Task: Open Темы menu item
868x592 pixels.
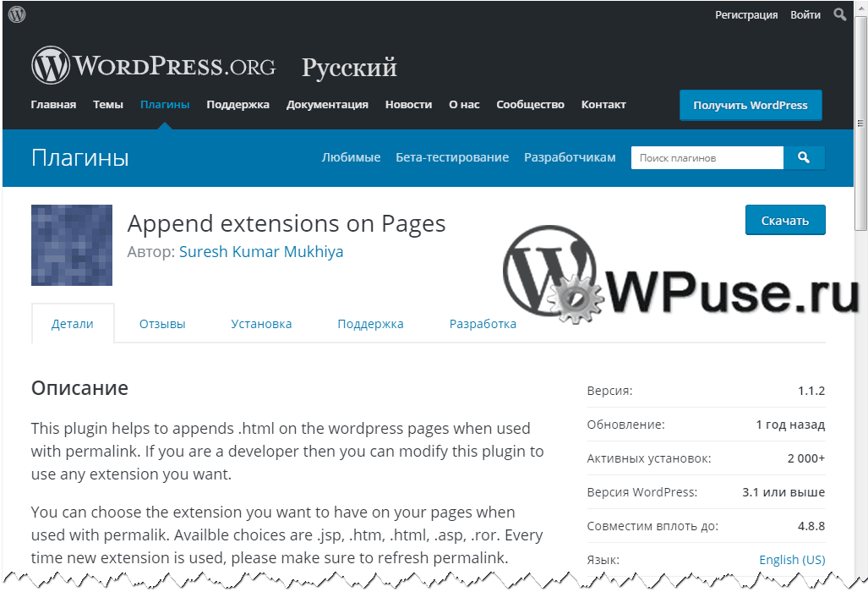Action: (x=108, y=105)
